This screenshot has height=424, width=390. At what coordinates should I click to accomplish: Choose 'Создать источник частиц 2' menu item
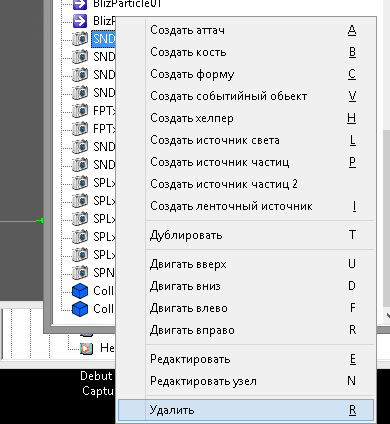246,184
